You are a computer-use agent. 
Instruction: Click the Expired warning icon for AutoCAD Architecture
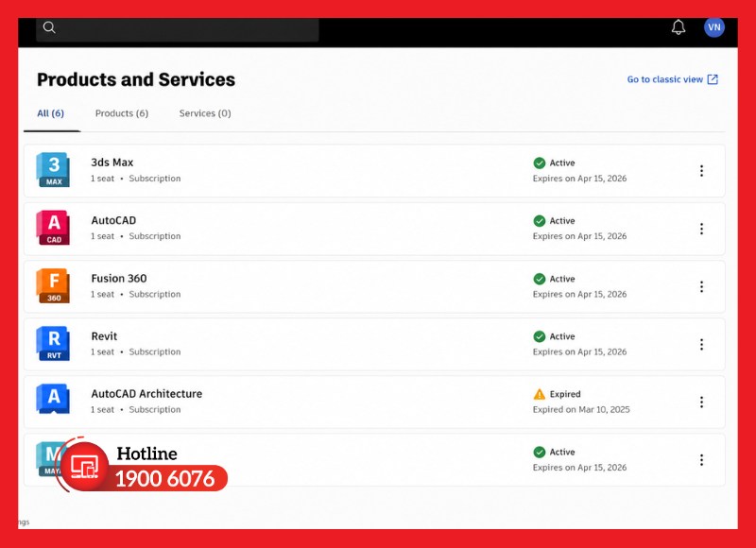(x=540, y=394)
